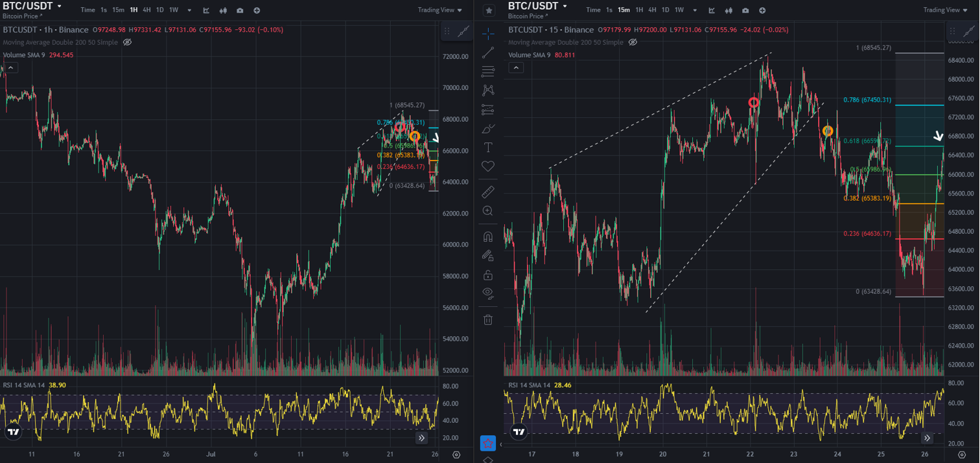Click the plus circle icon on 1H chart
The image size is (980, 463).
[257, 10]
